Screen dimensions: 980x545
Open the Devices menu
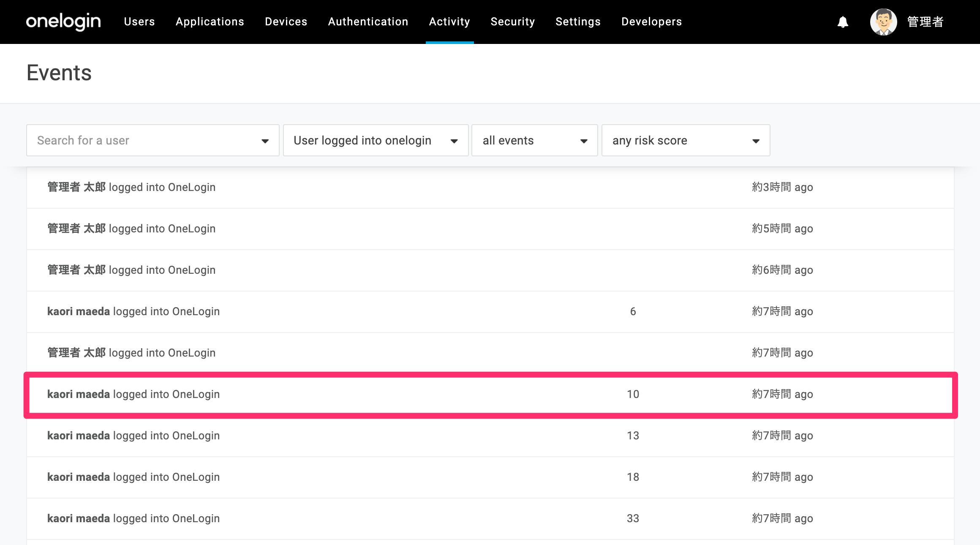286,22
